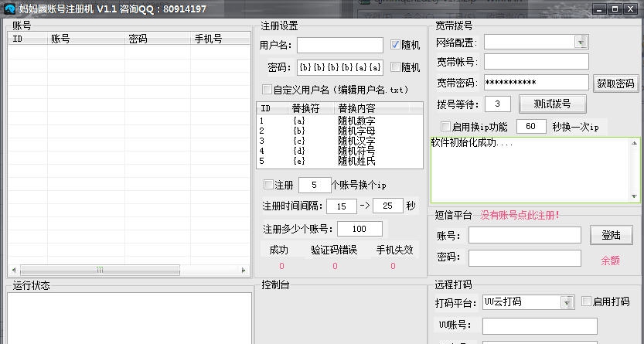The height and width of the screenshot is (344, 644).
Task: Close the 妈妈圈账号注册机 window
Action: (x=630, y=9)
